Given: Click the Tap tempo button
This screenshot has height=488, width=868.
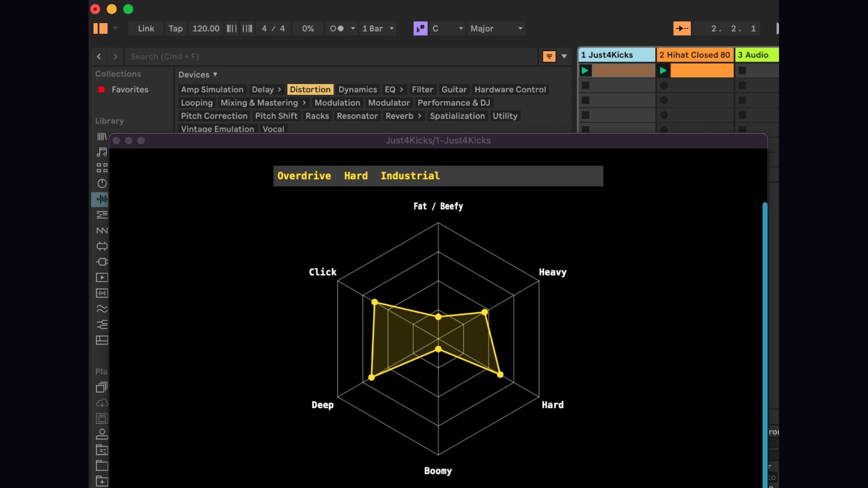Looking at the screenshot, I should pos(175,28).
